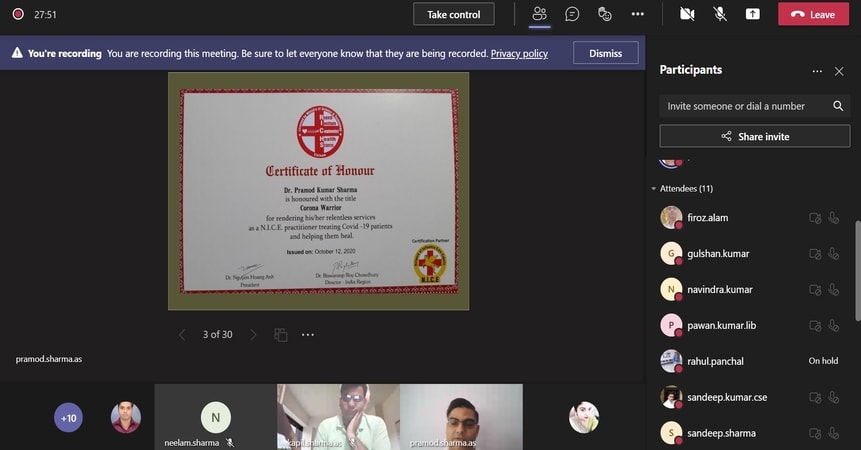The height and width of the screenshot is (450, 861).
Task: Click the Invite someone or dial field
Action: pyautogui.click(x=745, y=106)
